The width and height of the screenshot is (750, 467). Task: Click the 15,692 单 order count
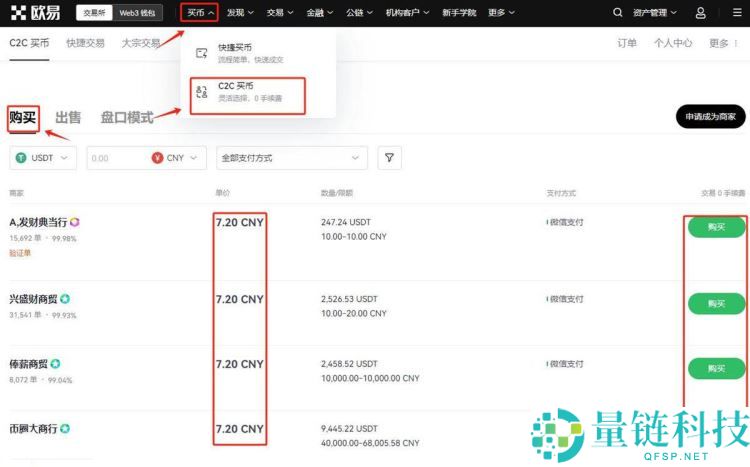click(25, 238)
